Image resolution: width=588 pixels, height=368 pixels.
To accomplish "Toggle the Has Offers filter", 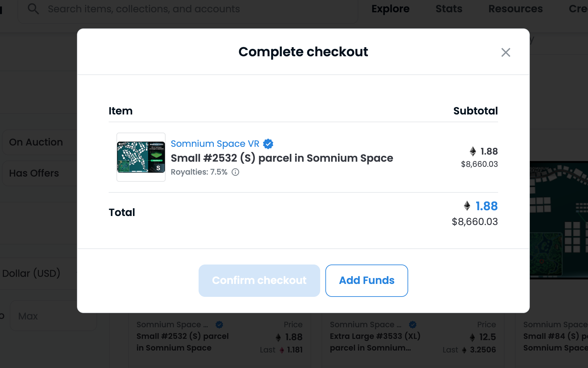I will pos(39,173).
